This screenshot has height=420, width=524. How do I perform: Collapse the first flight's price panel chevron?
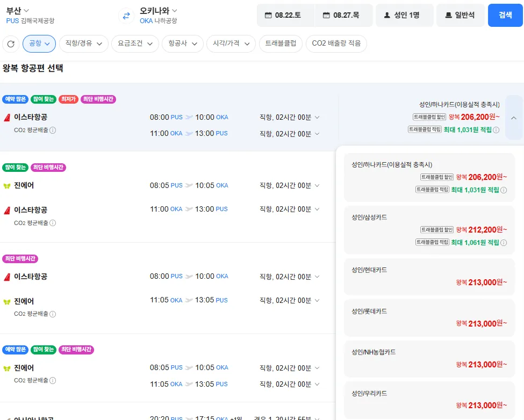pyautogui.click(x=514, y=118)
